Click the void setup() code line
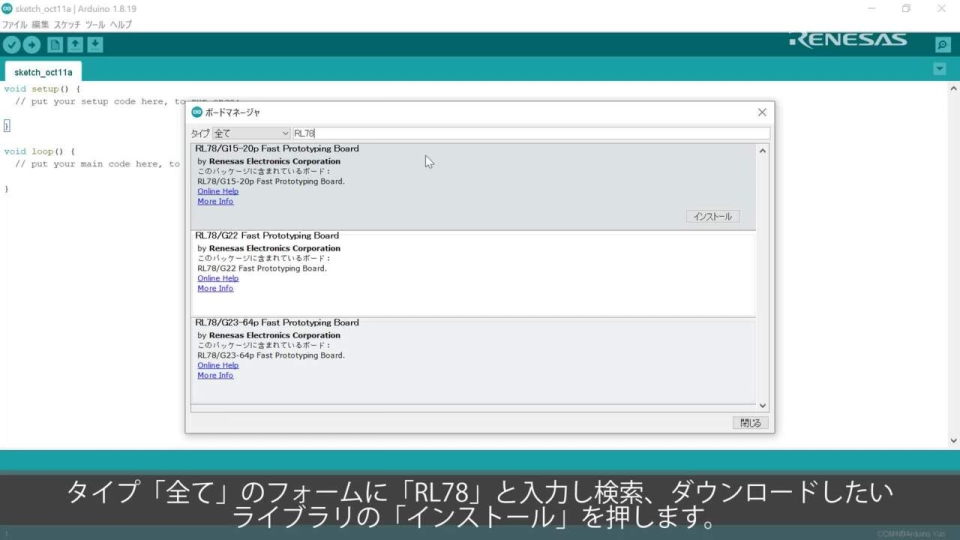 42,89
